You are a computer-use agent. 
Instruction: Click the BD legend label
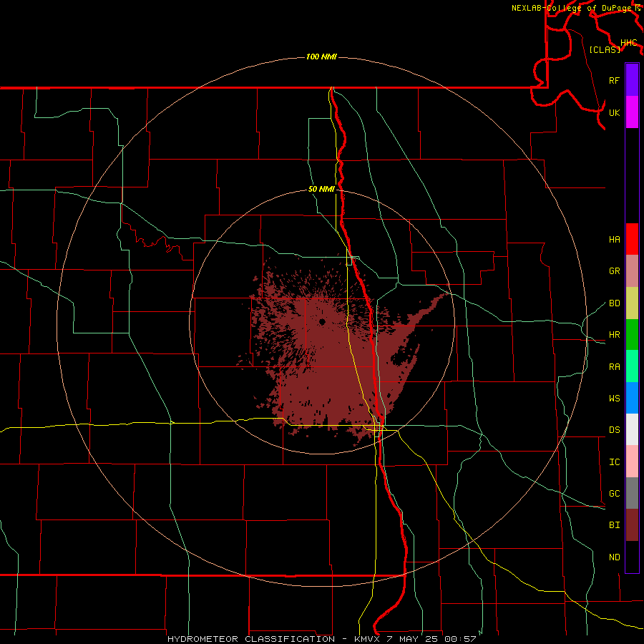pyautogui.click(x=614, y=303)
